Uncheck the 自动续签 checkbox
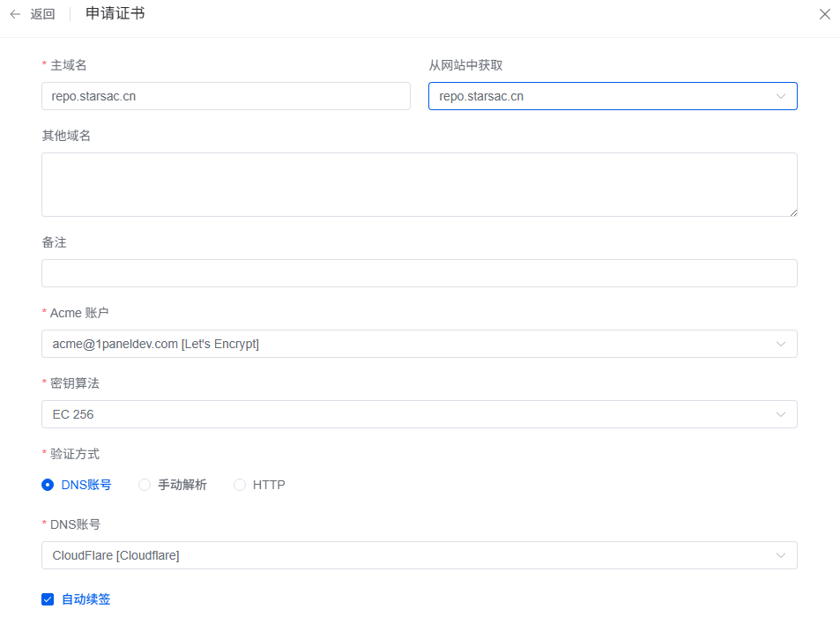The width and height of the screenshot is (840, 624). 48,599
